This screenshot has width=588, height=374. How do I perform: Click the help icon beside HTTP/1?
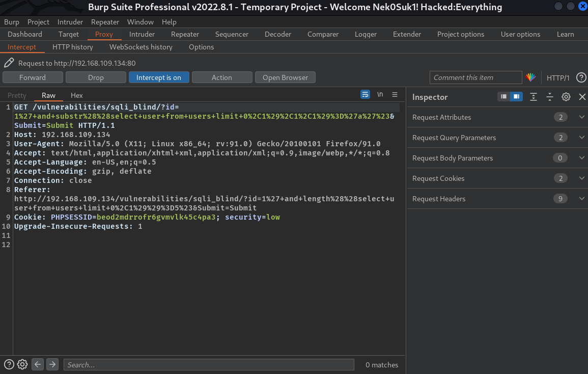(581, 77)
